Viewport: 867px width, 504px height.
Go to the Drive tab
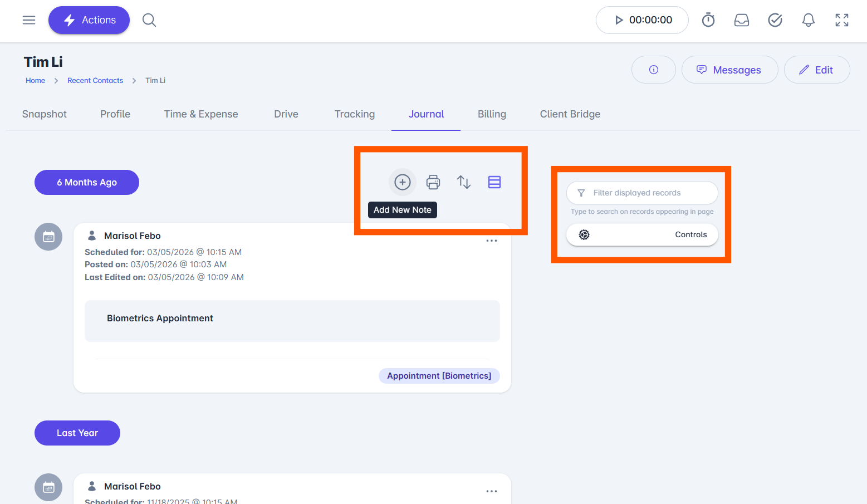tap(286, 114)
